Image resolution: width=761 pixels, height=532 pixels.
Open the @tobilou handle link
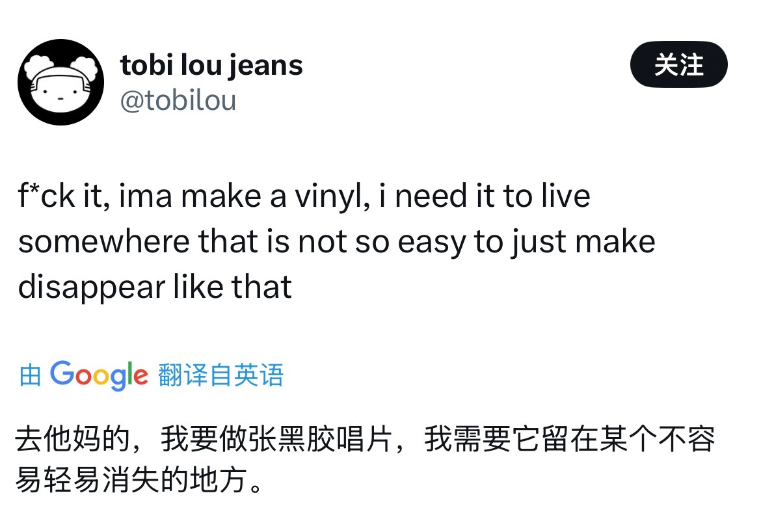pyautogui.click(x=178, y=101)
